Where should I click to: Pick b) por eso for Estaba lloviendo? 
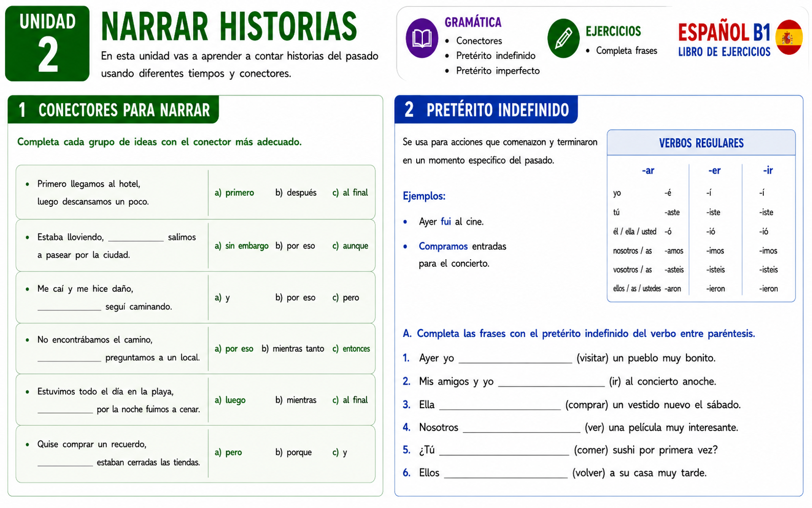click(295, 246)
